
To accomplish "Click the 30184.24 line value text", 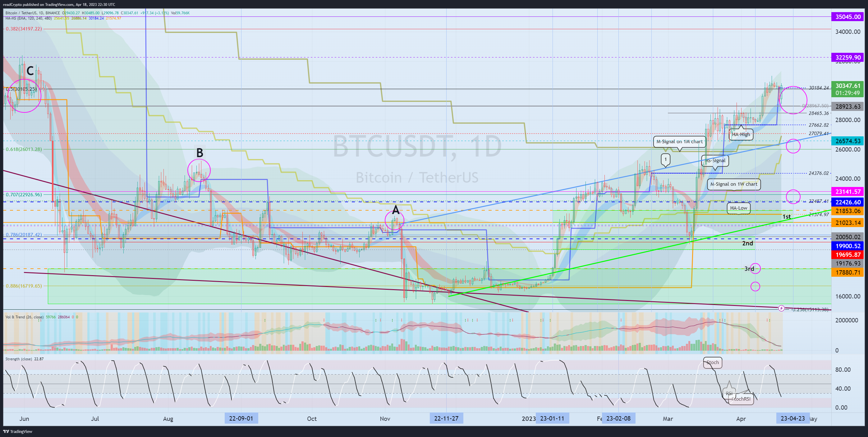I will coord(819,88).
